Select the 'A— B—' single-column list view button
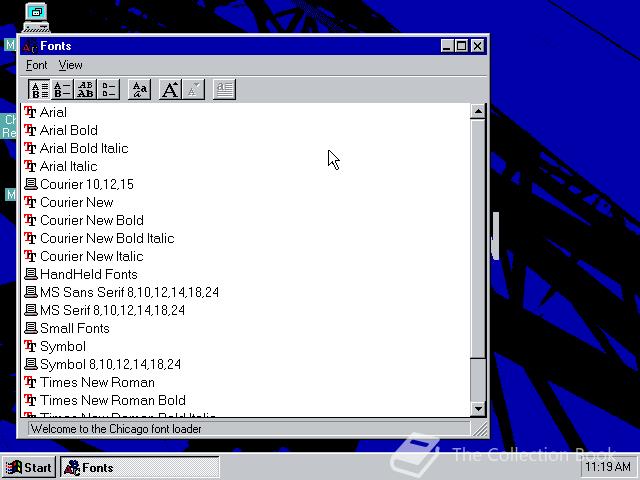The width and height of the screenshot is (640, 480). [x=62, y=89]
